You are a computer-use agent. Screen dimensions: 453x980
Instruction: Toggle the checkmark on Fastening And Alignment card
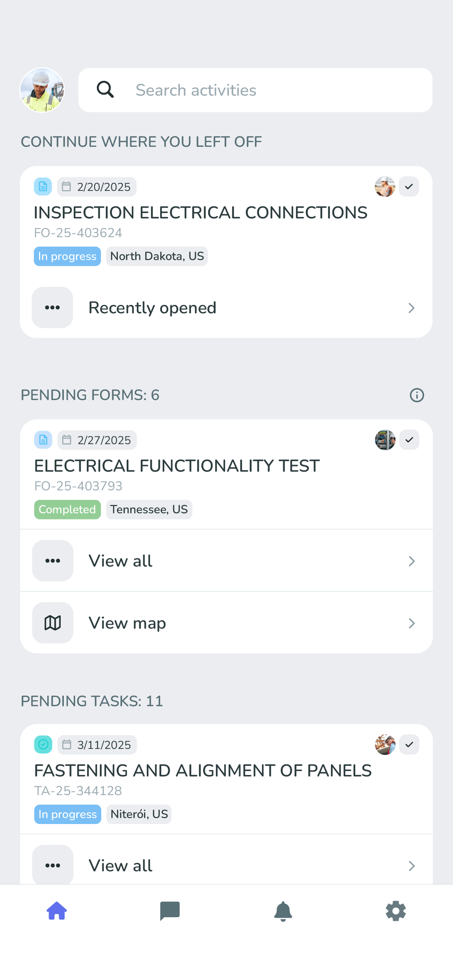point(409,744)
